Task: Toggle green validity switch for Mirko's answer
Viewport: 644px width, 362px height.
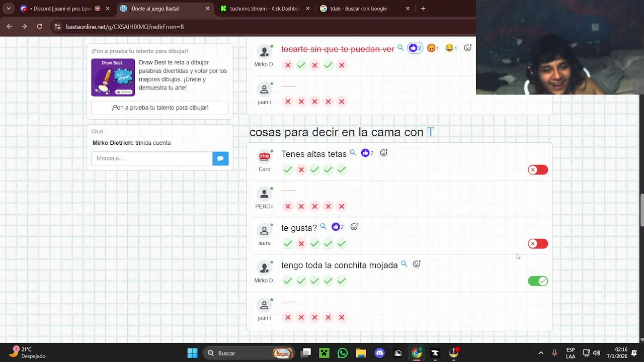Action: [538, 281]
